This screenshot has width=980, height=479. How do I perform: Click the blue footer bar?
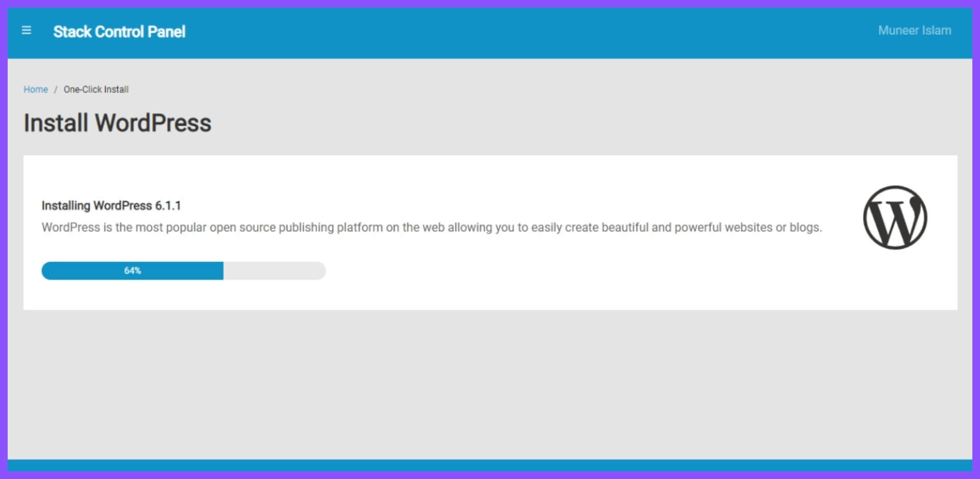(490, 465)
